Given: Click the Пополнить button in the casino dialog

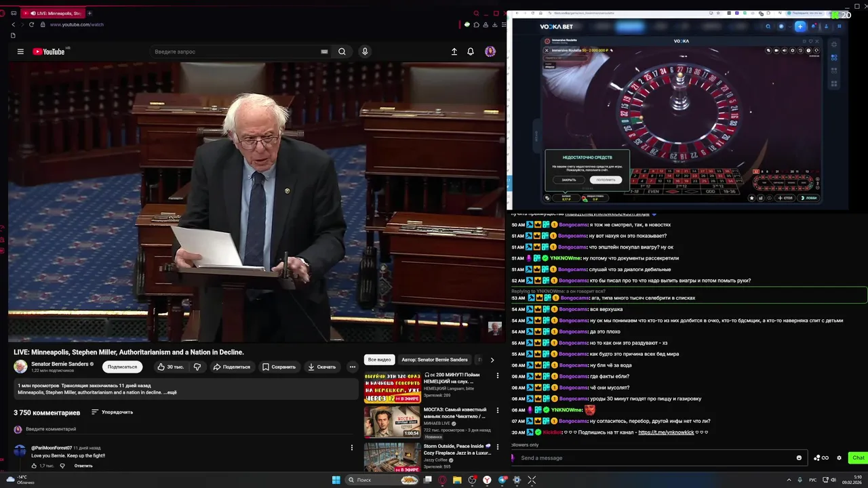Looking at the screenshot, I should point(606,180).
